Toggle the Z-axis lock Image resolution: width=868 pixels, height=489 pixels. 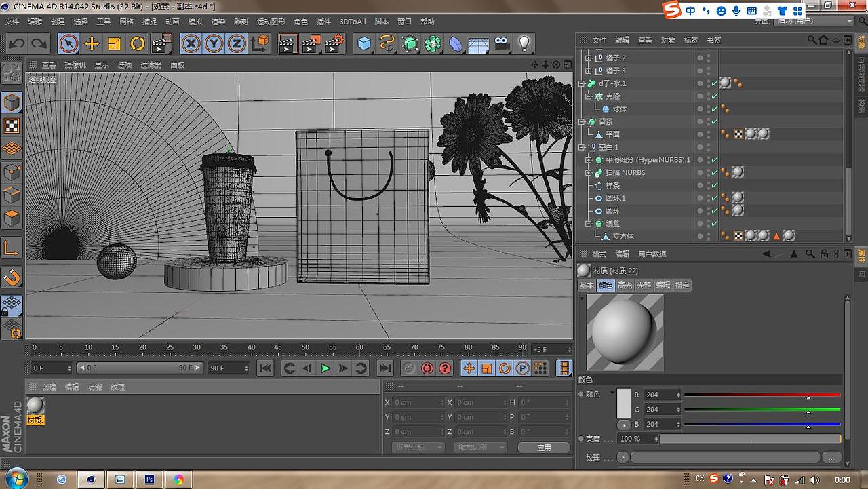(236, 44)
